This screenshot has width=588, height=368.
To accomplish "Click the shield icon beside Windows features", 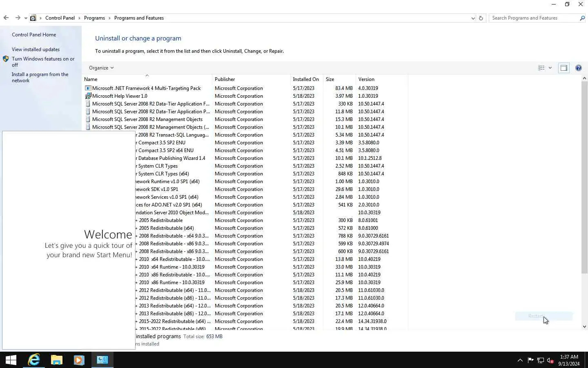I will pos(6,59).
